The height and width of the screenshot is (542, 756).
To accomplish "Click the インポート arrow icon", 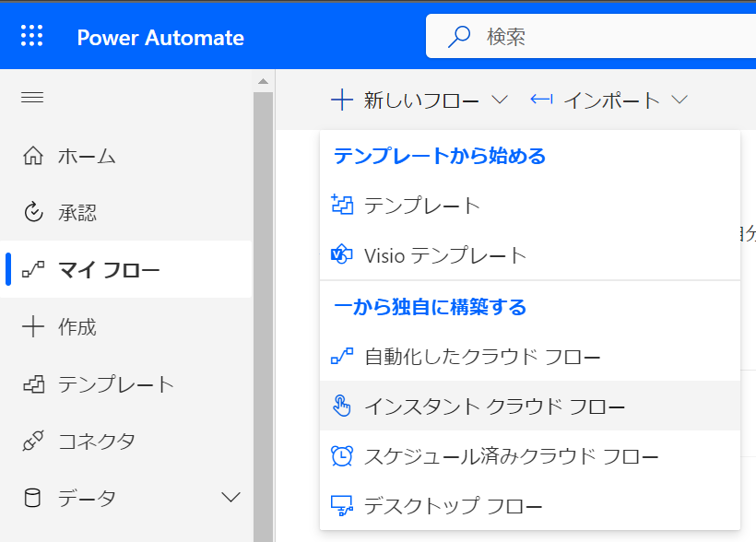I will (541, 100).
